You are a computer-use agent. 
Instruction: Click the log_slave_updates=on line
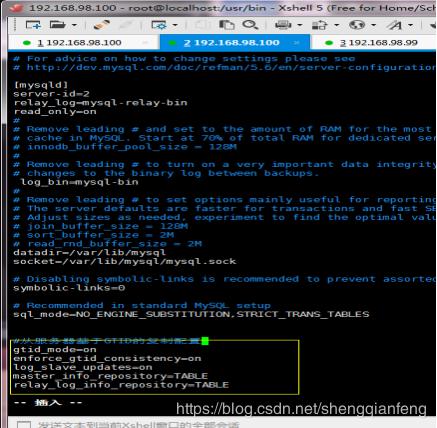click(x=83, y=367)
